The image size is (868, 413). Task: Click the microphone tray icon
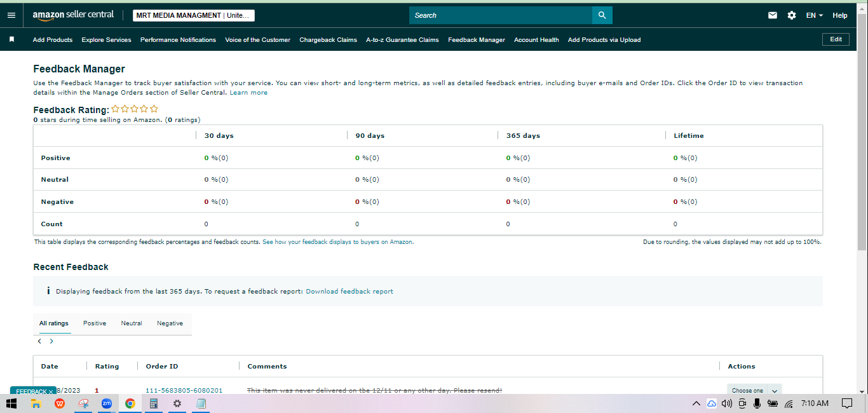click(x=757, y=403)
